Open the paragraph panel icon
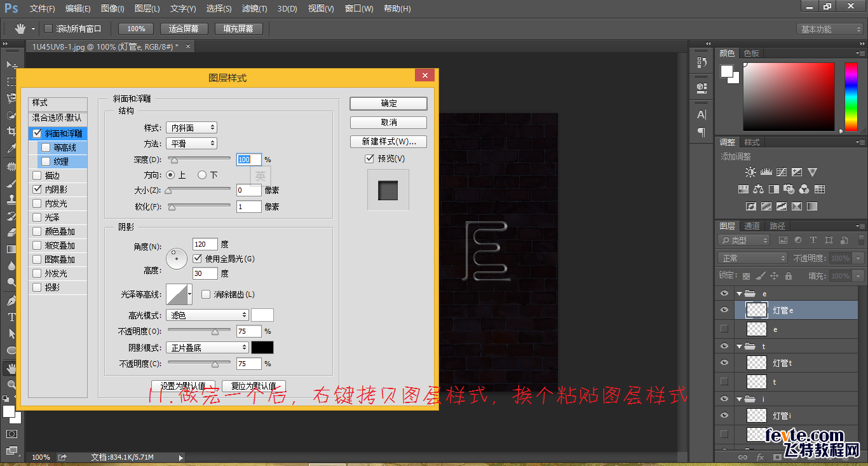The image size is (868, 466). [702, 132]
